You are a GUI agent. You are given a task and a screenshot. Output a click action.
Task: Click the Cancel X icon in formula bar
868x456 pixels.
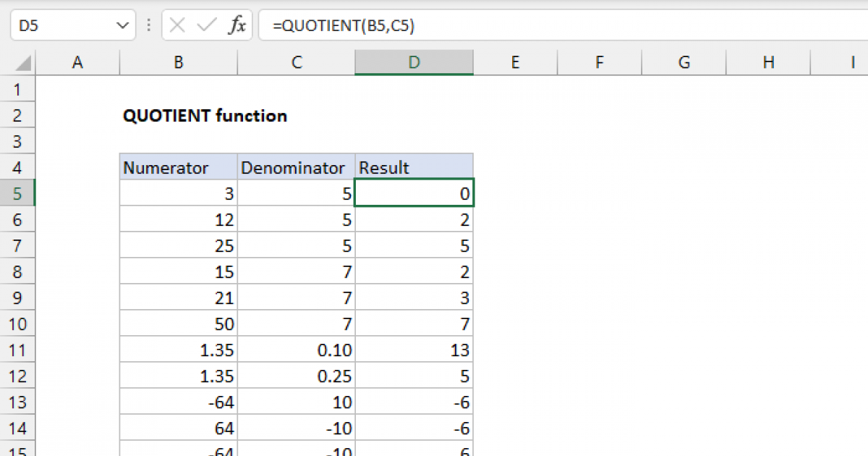177,26
